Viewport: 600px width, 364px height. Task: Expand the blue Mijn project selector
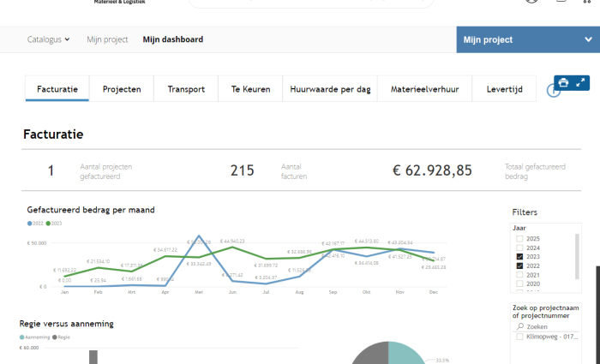pyautogui.click(x=528, y=39)
